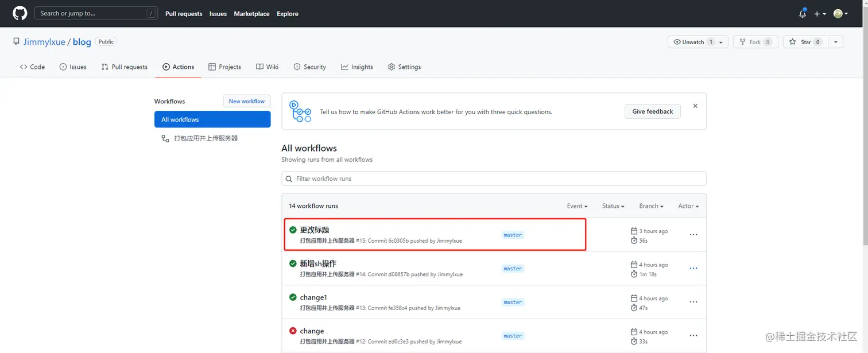Open the user avatar menu

tap(841, 14)
